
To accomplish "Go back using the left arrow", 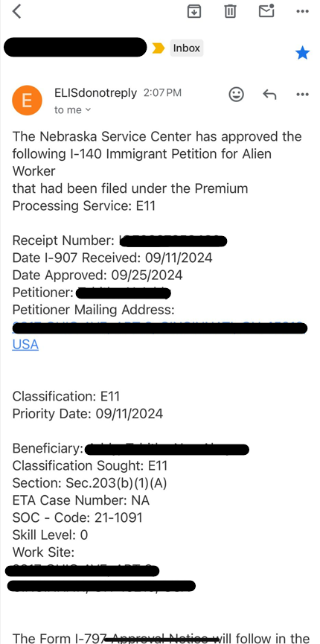I will click(16, 11).
